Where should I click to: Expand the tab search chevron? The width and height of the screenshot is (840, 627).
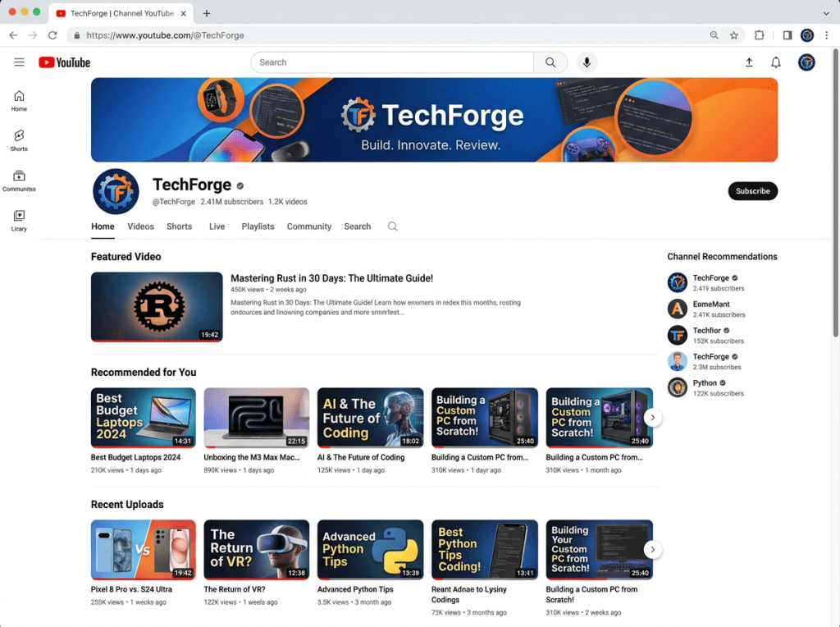tap(826, 13)
